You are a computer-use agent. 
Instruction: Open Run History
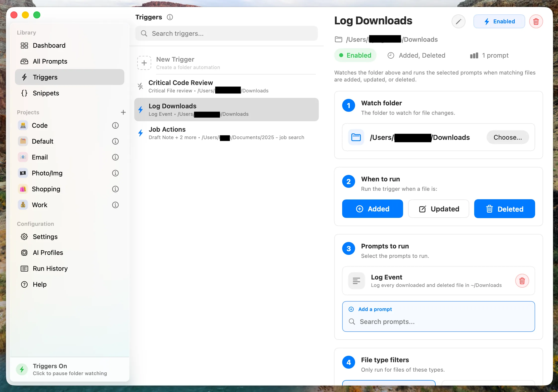(x=69, y=269)
